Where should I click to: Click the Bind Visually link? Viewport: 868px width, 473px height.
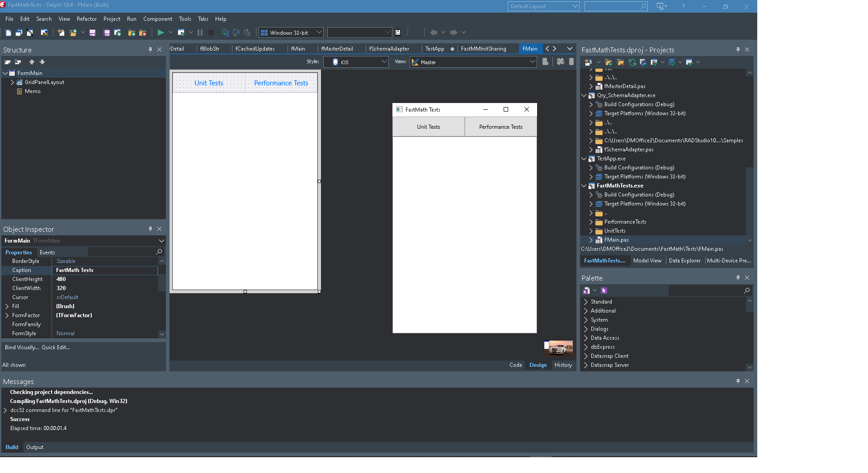point(22,347)
